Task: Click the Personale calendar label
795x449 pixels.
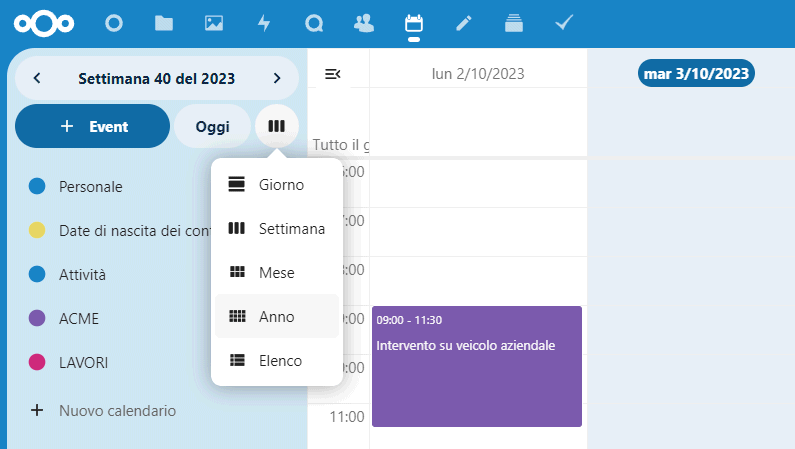Action: tap(91, 186)
